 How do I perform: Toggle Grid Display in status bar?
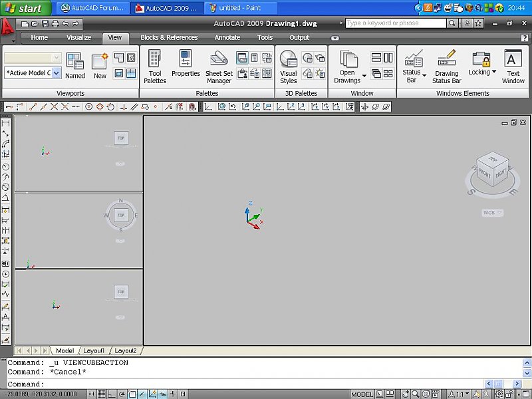click(102, 394)
